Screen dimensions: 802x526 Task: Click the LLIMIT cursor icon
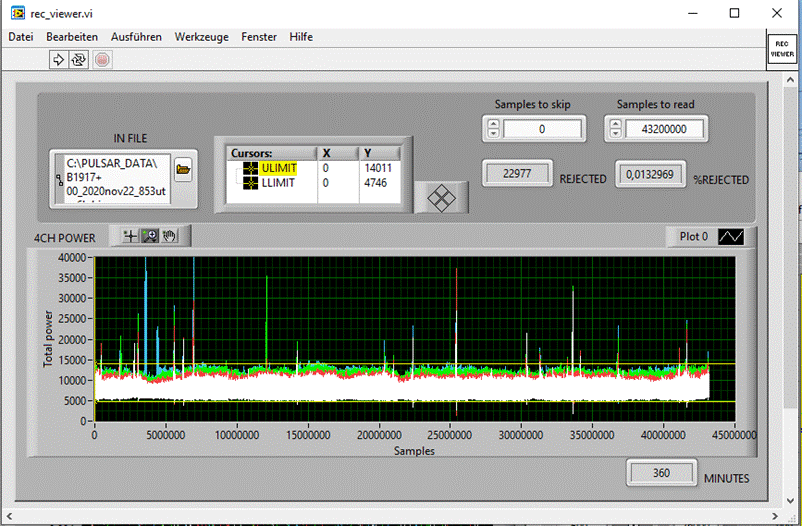251,183
